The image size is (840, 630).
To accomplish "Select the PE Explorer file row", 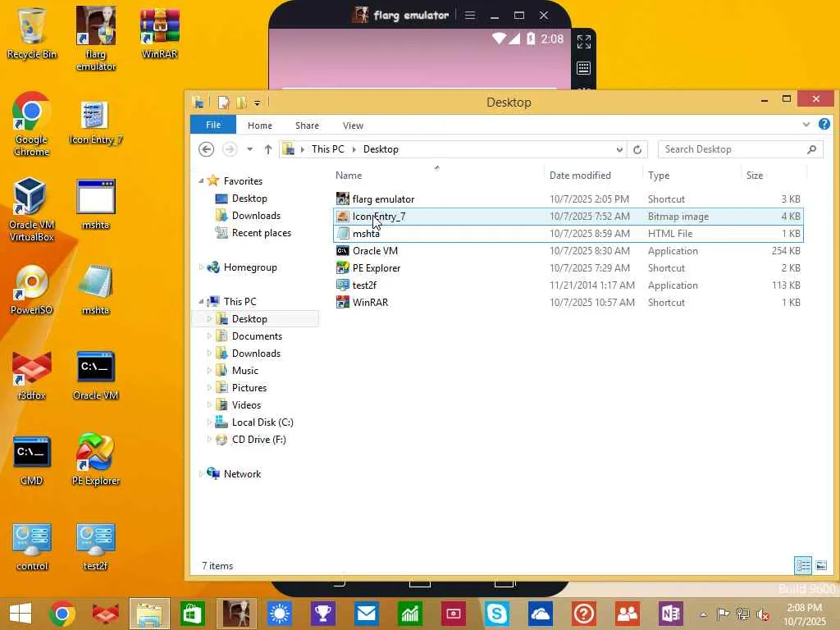I will [568, 268].
